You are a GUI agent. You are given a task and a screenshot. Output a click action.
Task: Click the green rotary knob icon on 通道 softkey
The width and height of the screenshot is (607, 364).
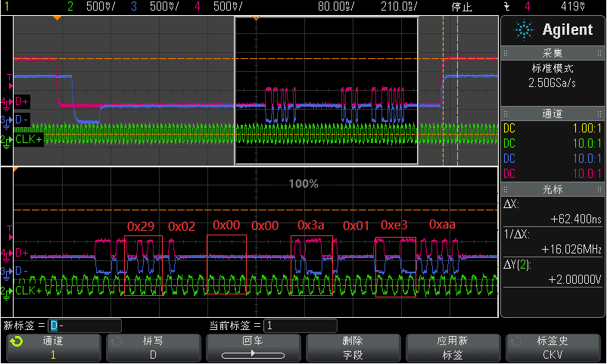[16, 341]
